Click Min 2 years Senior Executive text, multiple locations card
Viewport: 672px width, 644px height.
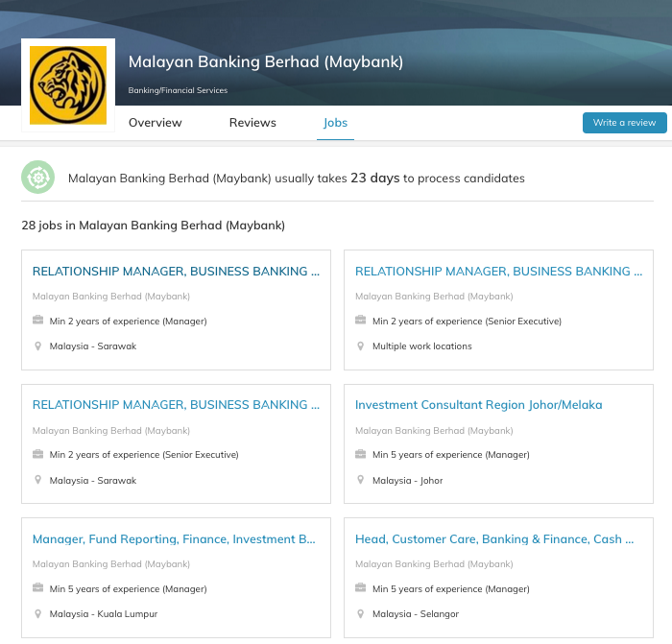coord(467,322)
